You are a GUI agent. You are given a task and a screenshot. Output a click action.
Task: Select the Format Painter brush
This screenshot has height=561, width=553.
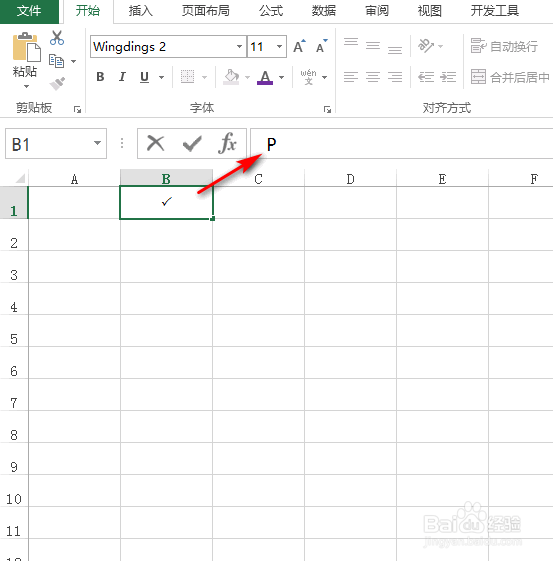(x=57, y=84)
